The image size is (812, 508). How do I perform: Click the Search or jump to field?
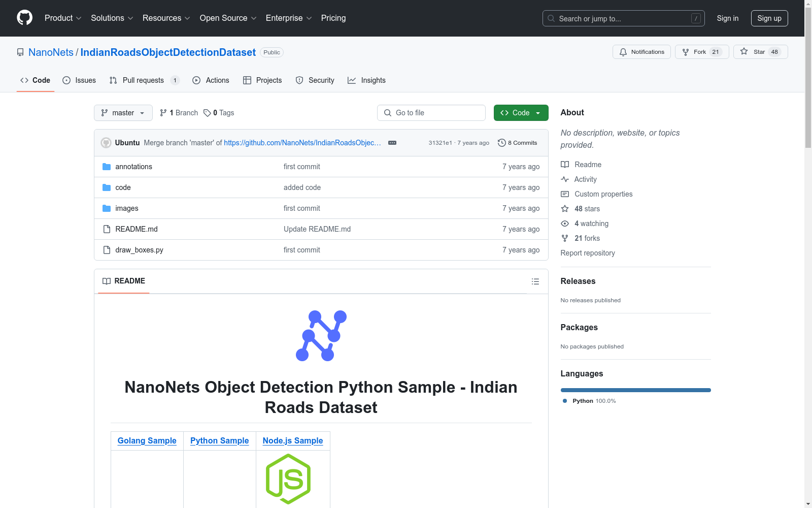pos(624,18)
